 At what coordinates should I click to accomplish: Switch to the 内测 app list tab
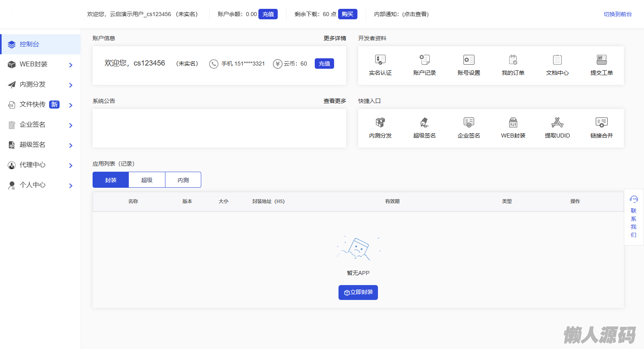(x=183, y=180)
